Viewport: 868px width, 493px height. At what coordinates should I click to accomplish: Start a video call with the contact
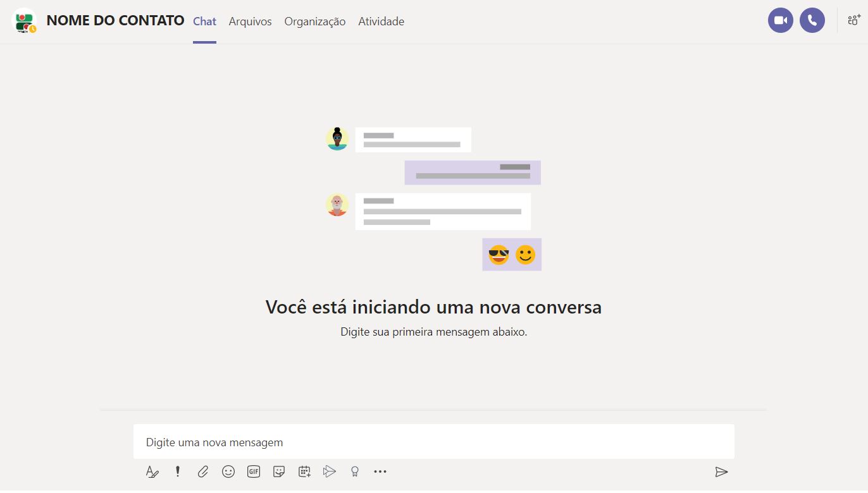point(780,21)
